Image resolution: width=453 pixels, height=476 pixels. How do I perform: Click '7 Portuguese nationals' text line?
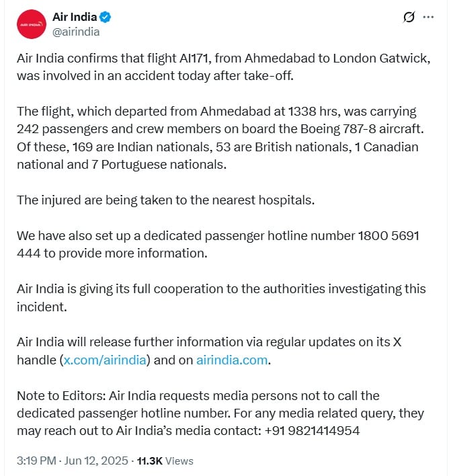click(159, 165)
